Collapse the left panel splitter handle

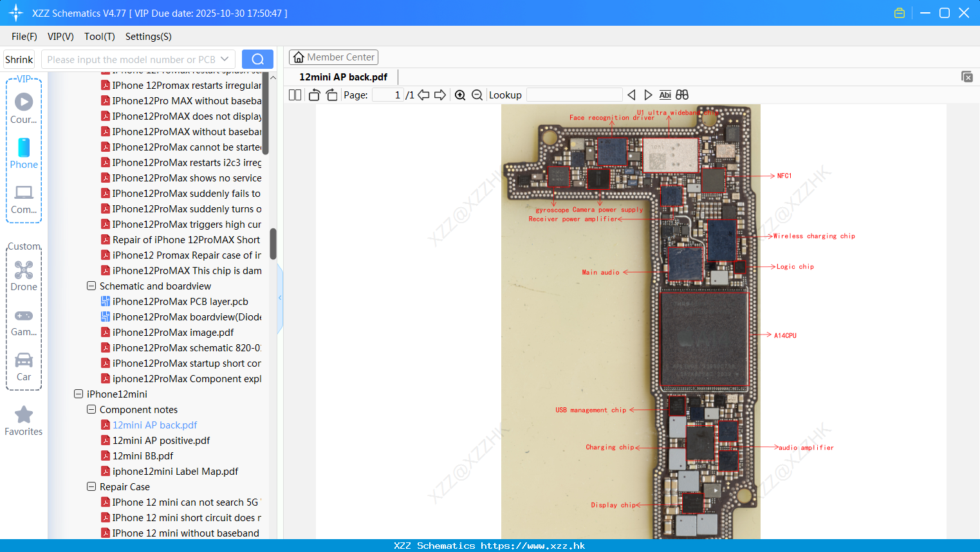[280, 297]
